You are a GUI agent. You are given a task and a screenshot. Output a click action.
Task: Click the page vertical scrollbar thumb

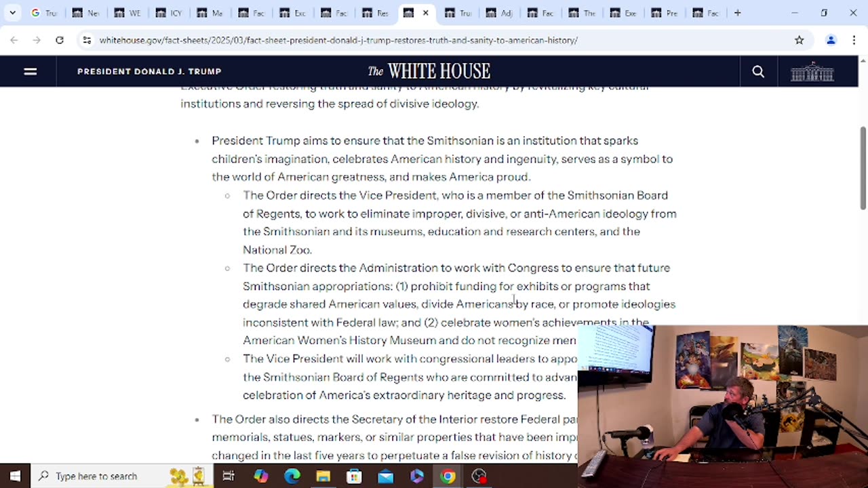pyautogui.click(x=863, y=167)
